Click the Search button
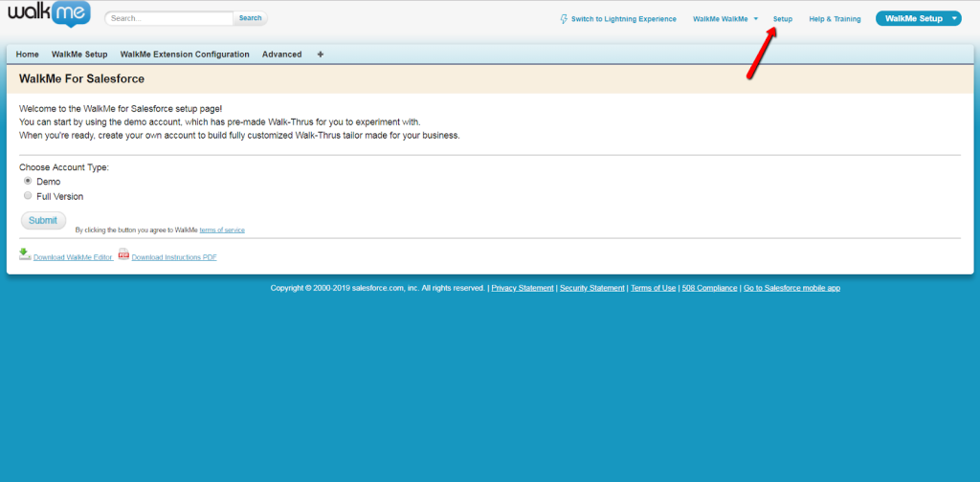 click(x=250, y=18)
